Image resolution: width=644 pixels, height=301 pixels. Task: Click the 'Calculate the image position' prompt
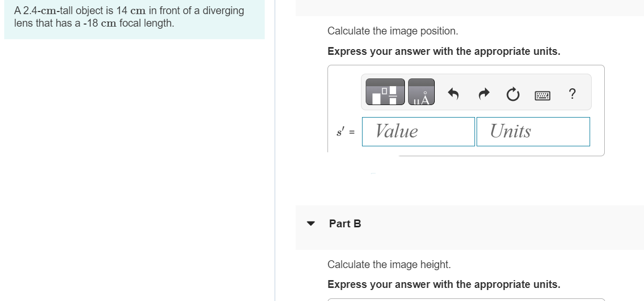(x=393, y=31)
